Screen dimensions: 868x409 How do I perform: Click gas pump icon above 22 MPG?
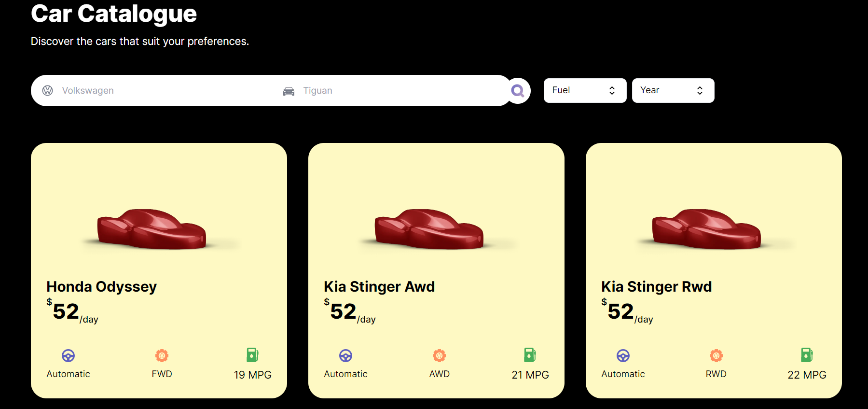coord(807,355)
